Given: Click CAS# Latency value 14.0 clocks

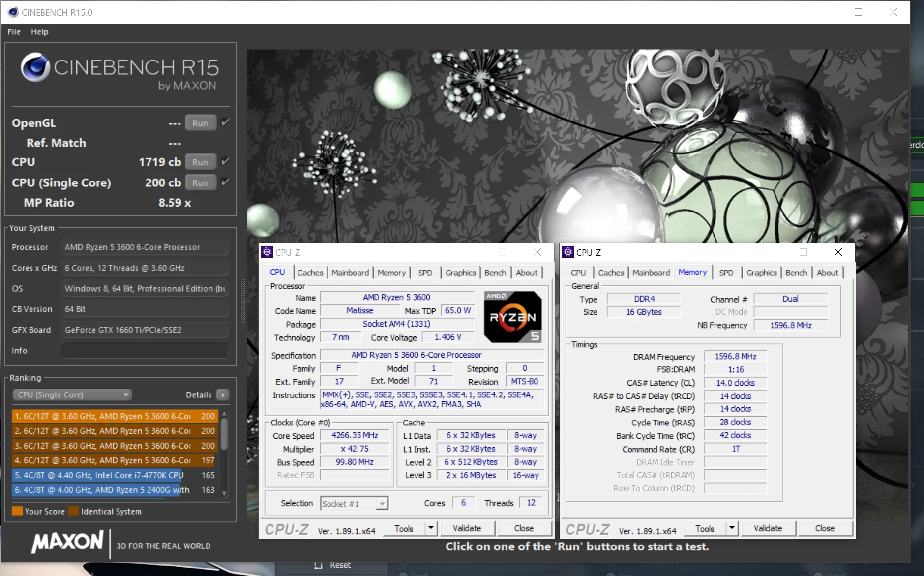Looking at the screenshot, I should tap(736, 383).
